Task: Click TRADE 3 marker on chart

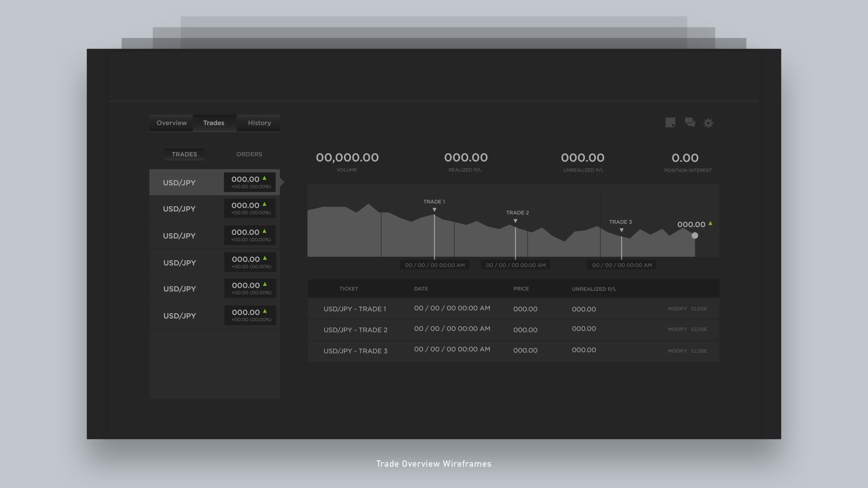Action: 621,229
